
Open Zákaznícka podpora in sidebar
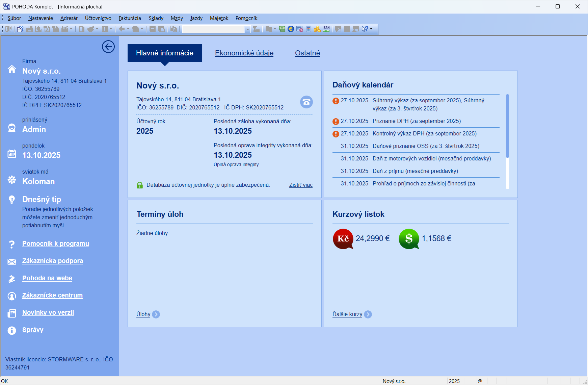tap(52, 261)
